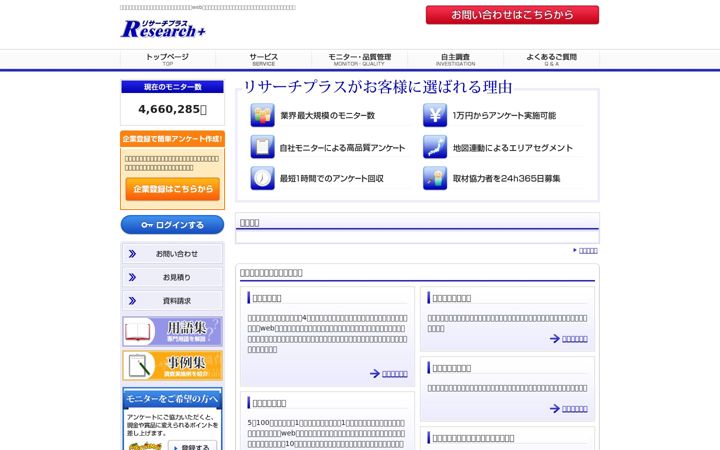Open the サービス SERVICE menu item
This screenshot has width=720, height=450.
(x=264, y=59)
